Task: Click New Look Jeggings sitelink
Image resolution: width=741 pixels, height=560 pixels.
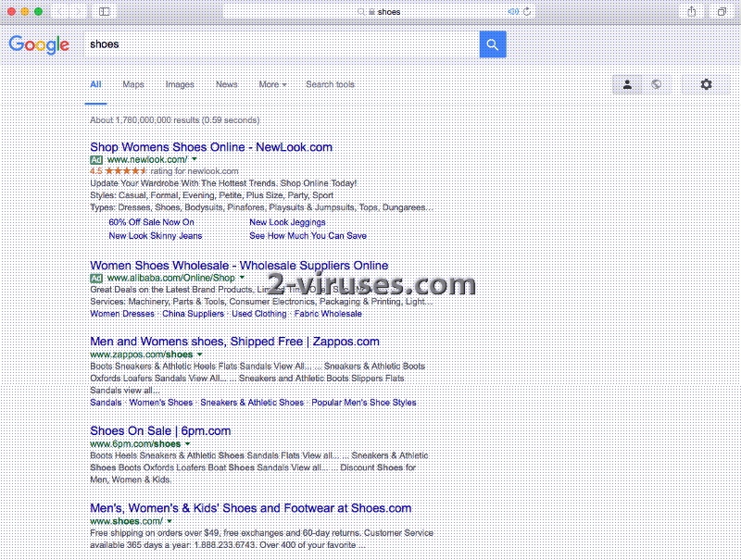Action: pos(287,222)
